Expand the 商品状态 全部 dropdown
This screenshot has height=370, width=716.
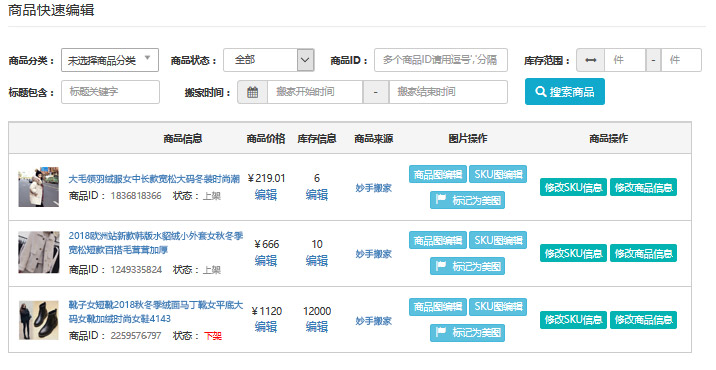point(268,60)
